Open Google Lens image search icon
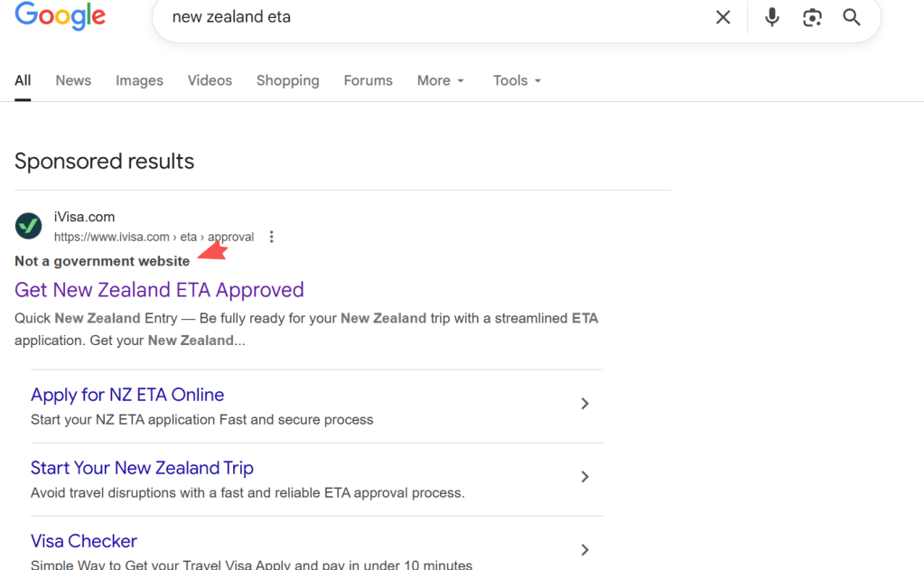This screenshot has width=924, height=570. click(x=812, y=17)
